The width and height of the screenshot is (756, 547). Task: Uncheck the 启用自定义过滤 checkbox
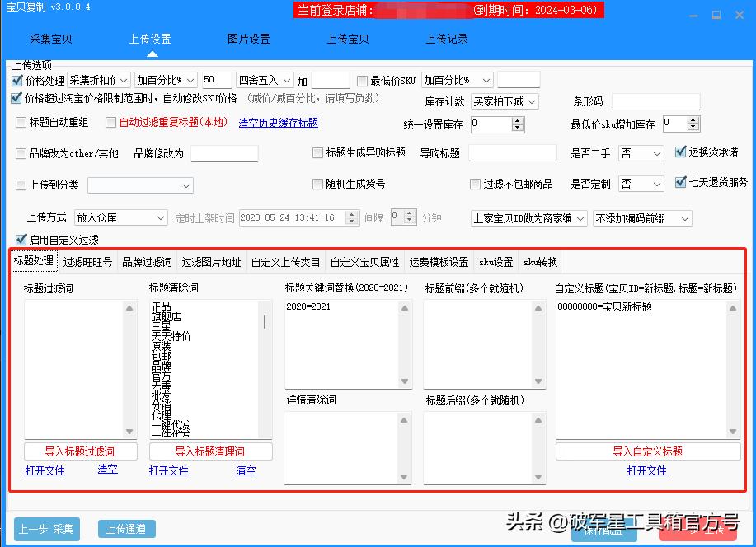(x=18, y=238)
